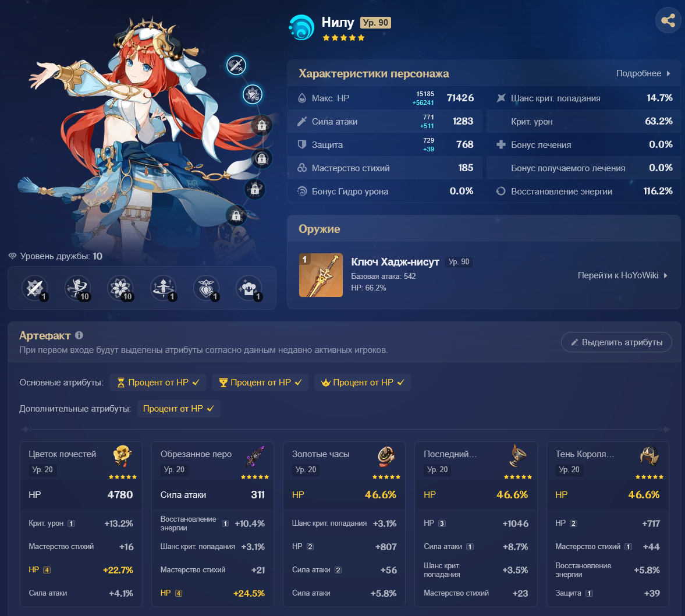
Task: Click the fourth constellation lock icon
Action: (262, 158)
